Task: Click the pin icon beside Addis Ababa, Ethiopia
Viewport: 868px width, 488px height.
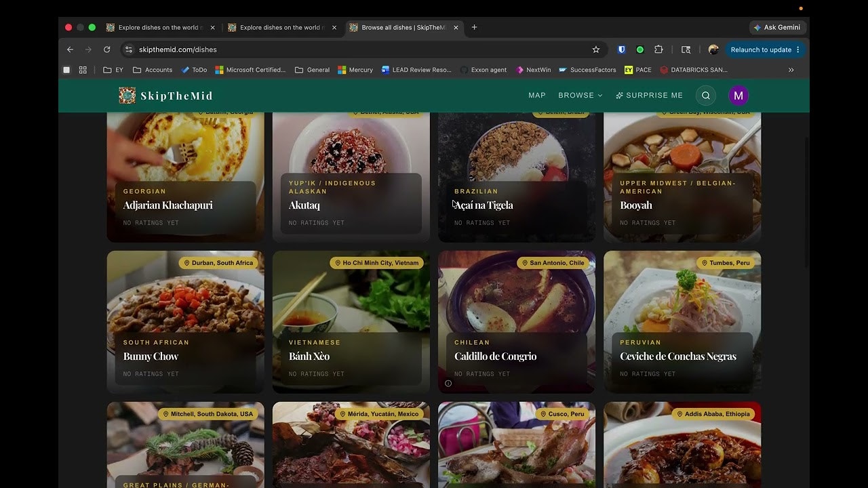Action: tap(679, 414)
